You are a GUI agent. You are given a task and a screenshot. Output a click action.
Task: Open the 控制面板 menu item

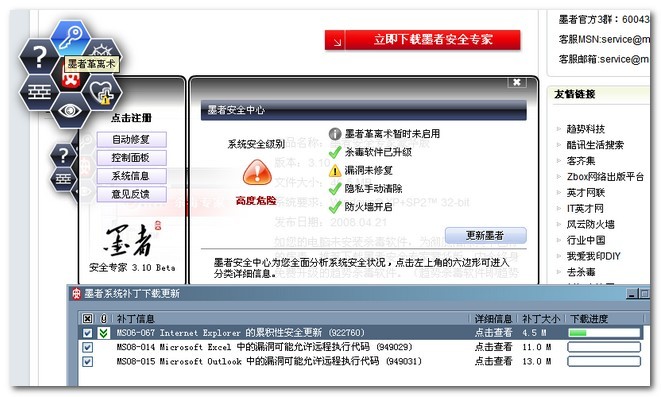[131, 158]
